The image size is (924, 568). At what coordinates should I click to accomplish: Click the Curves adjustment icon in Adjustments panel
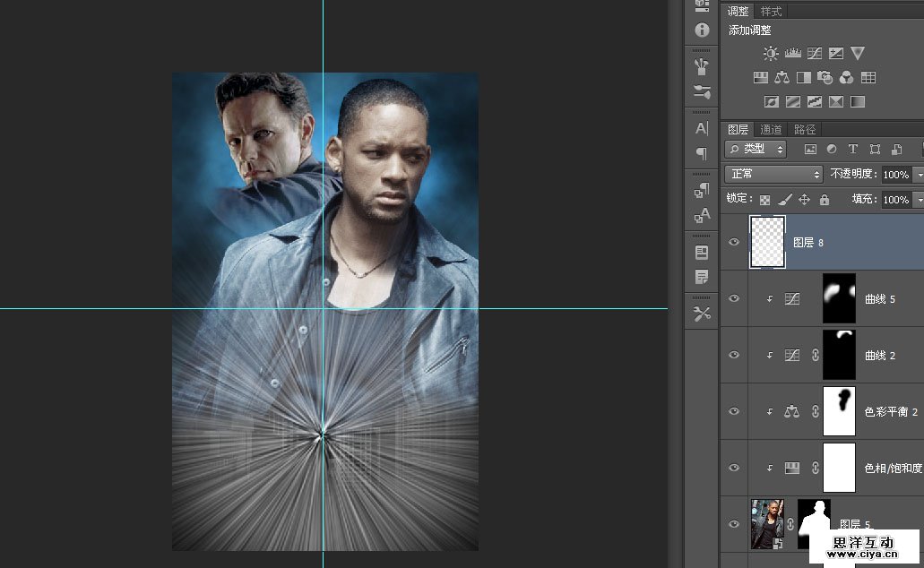815,54
